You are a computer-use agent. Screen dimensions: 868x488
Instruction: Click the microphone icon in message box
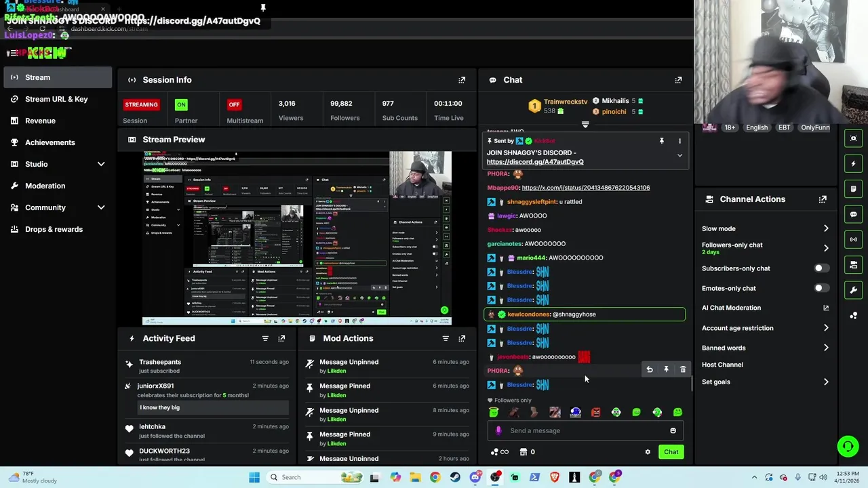point(498,430)
